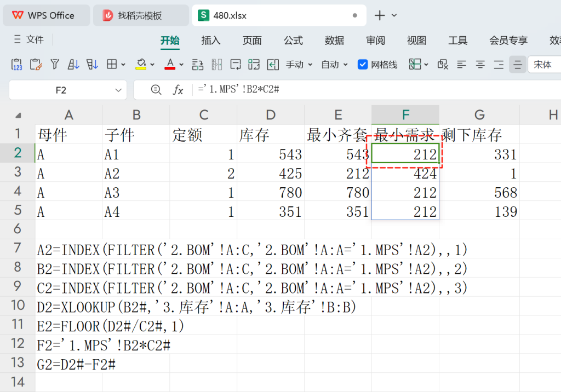
Task: Click the E2=FLOOR(D2#/C2#,1) text cell
Action: click(111, 326)
